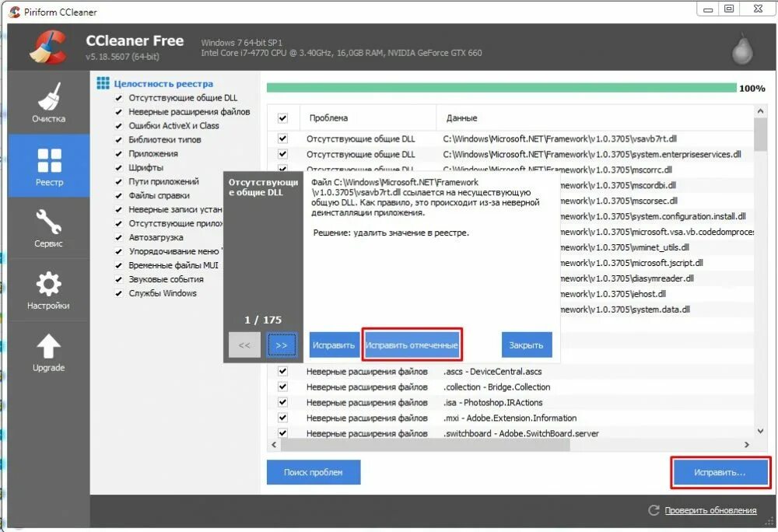Toggle Временные файлы MUI checkbox
The height and width of the screenshot is (532, 778).
click(118, 265)
